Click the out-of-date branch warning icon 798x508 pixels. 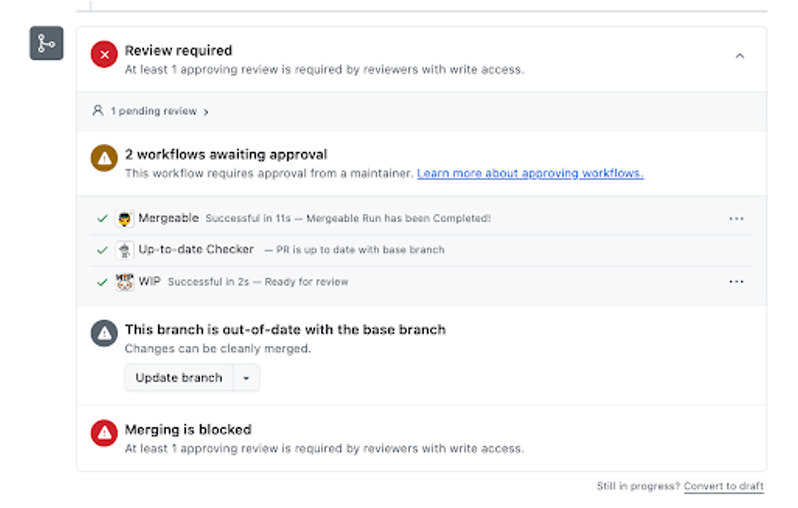104,333
